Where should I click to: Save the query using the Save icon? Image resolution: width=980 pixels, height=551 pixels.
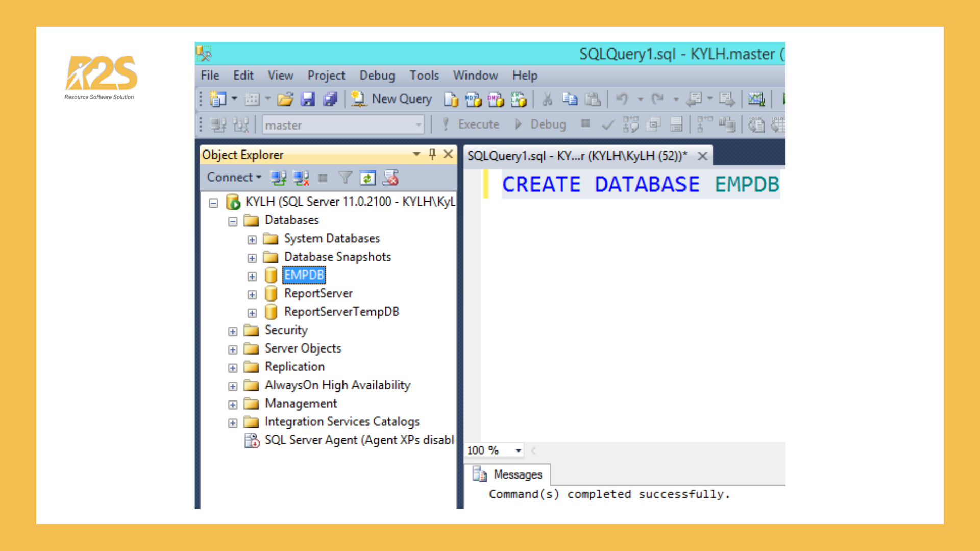[x=308, y=99]
